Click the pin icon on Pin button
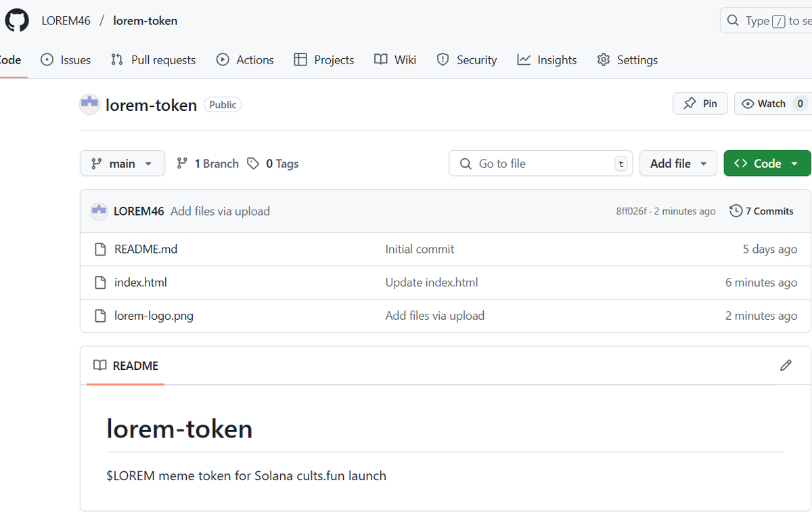Viewport: 812px width, 520px height. pyautogui.click(x=690, y=103)
